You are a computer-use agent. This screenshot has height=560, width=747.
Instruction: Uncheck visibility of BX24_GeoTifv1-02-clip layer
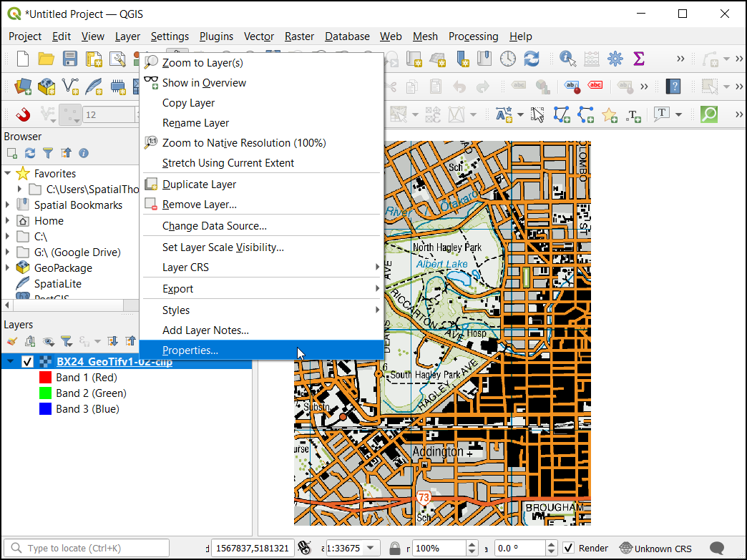coord(28,362)
